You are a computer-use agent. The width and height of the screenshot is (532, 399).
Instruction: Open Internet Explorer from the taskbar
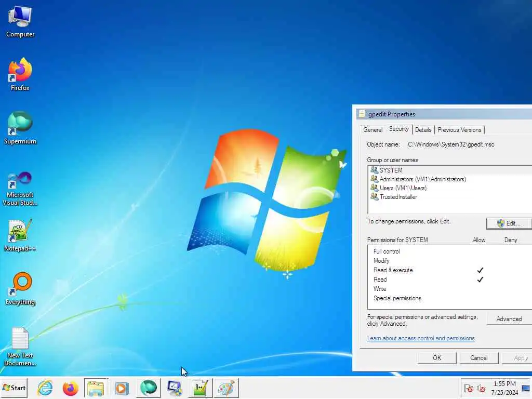tap(45, 388)
